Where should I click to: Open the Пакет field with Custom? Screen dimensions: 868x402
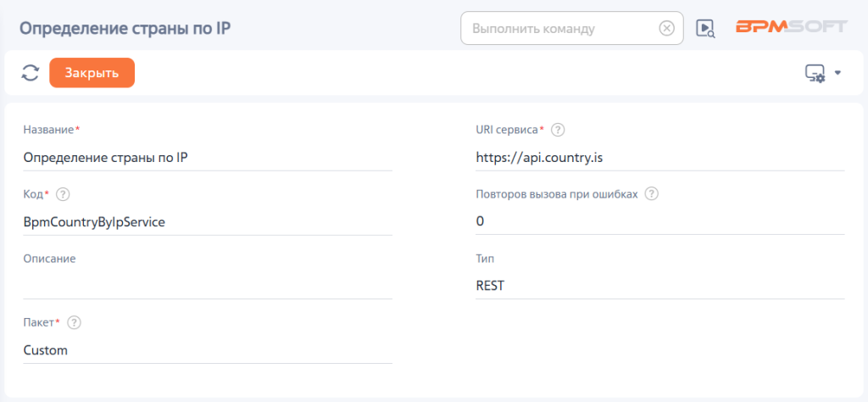click(208, 350)
